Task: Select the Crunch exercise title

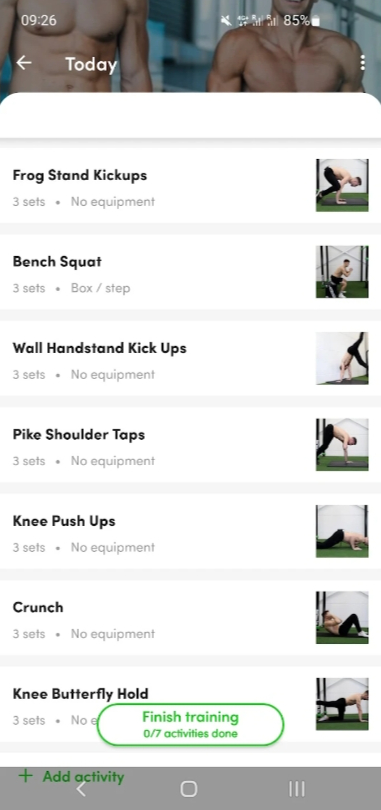Action: pos(38,607)
